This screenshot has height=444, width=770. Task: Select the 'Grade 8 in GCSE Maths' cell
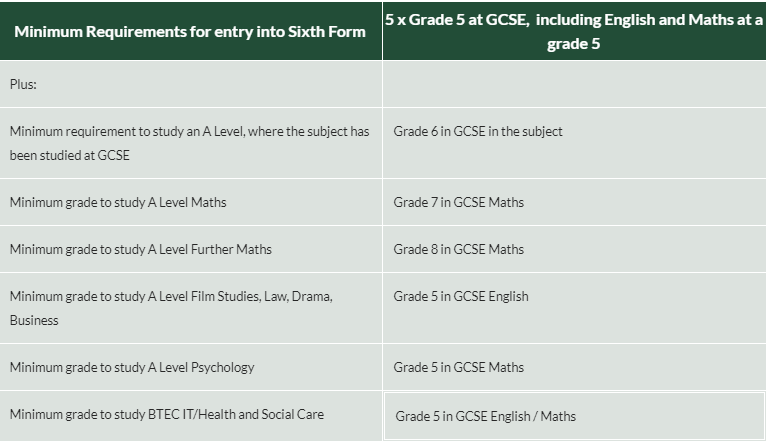(x=574, y=249)
